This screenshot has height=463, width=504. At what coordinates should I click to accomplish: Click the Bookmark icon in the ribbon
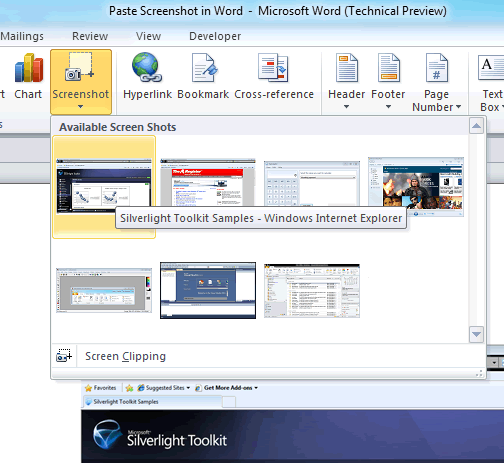[x=204, y=68]
